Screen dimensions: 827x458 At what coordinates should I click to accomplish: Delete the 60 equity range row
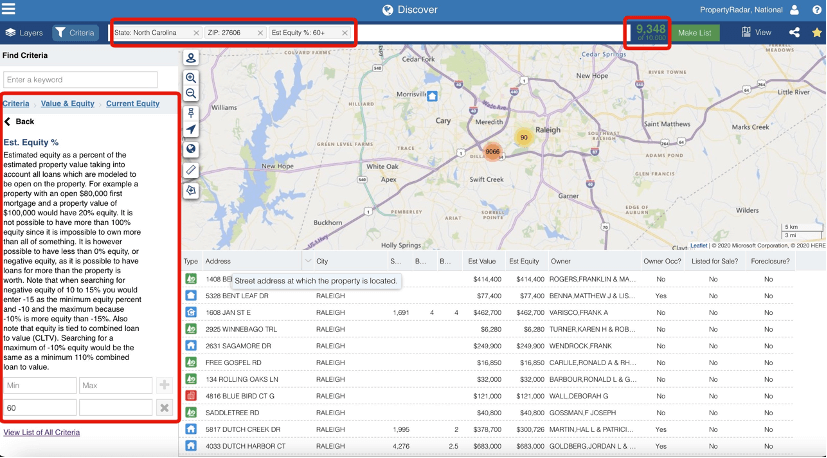[165, 407]
